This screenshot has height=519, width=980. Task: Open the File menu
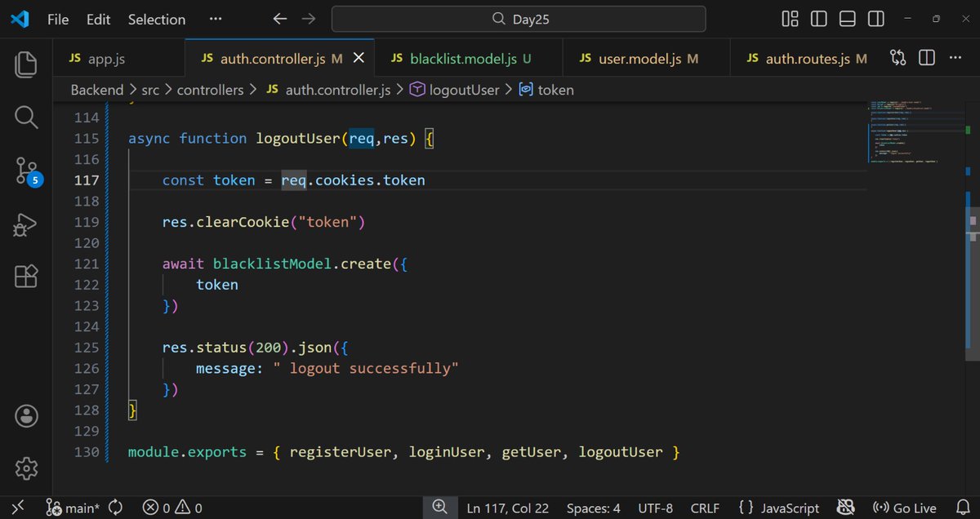click(x=58, y=19)
